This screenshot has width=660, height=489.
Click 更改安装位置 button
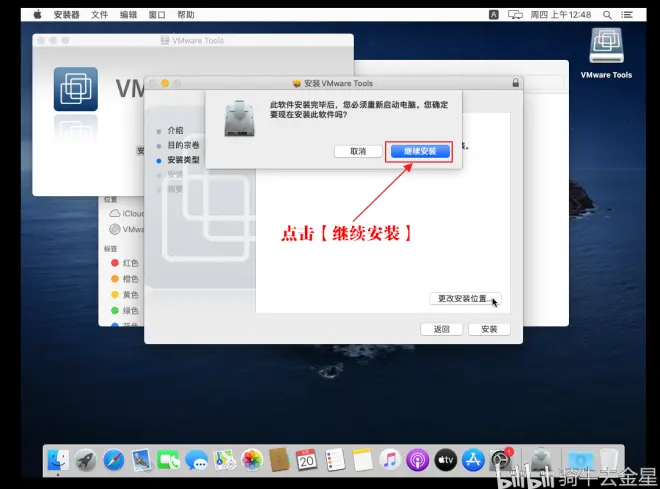[x=465, y=298]
